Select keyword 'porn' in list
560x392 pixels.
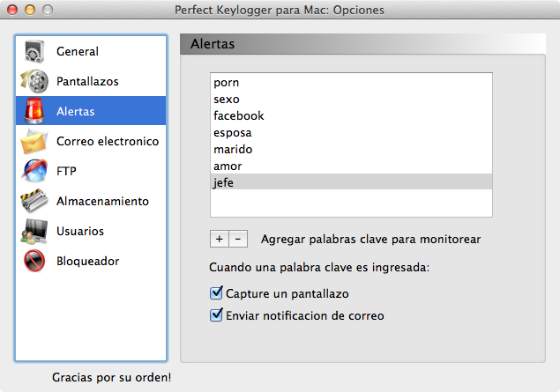click(x=351, y=83)
